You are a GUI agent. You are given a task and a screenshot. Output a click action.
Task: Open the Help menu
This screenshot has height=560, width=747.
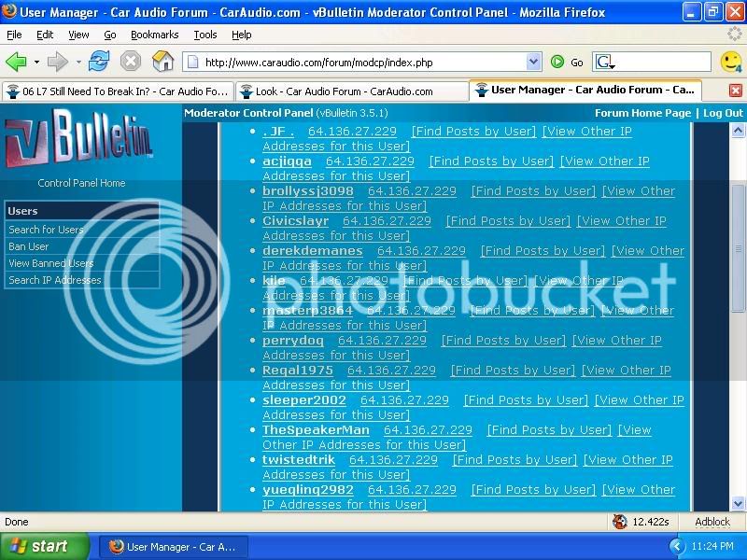[x=242, y=35]
